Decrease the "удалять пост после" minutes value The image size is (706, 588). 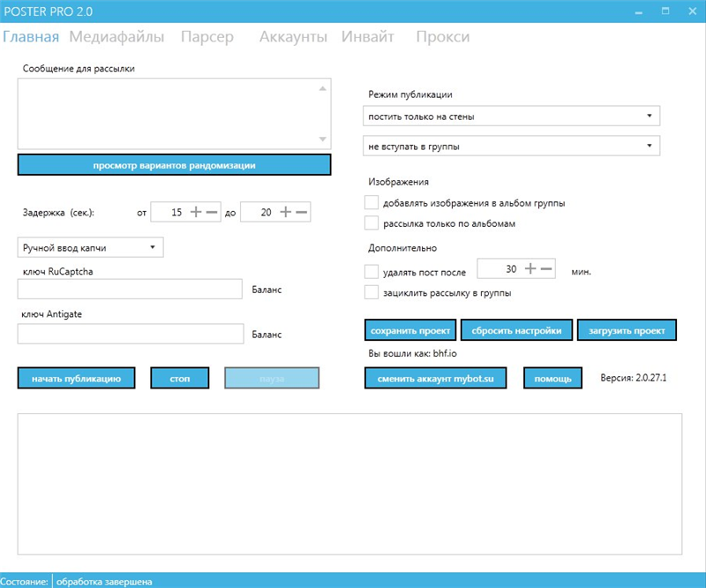[x=548, y=269]
